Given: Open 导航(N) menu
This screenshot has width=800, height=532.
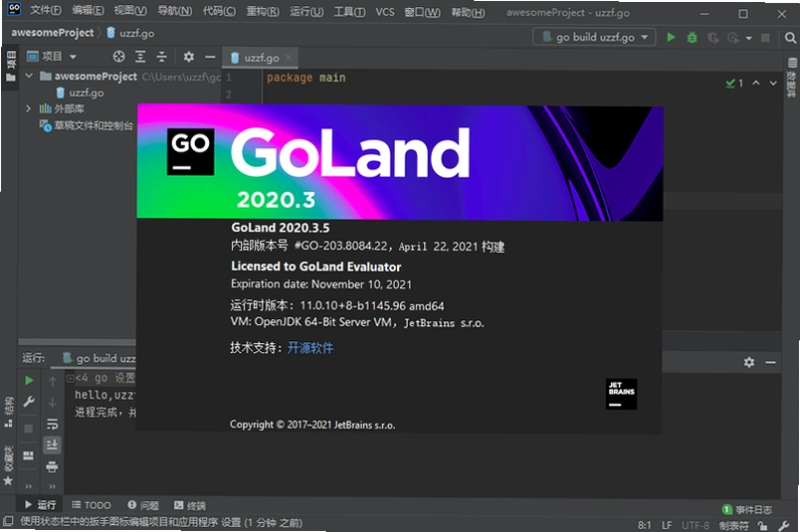Looking at the screenshot, I should (x=174, y=11).
